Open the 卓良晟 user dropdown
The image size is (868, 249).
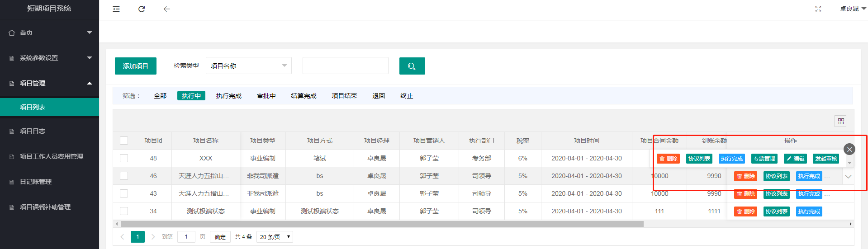coord(853,9)
